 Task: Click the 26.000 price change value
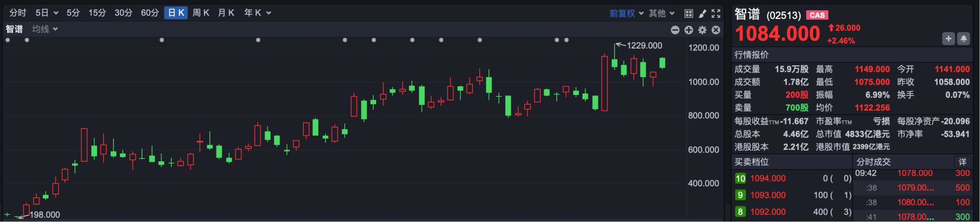pos(848,28)
